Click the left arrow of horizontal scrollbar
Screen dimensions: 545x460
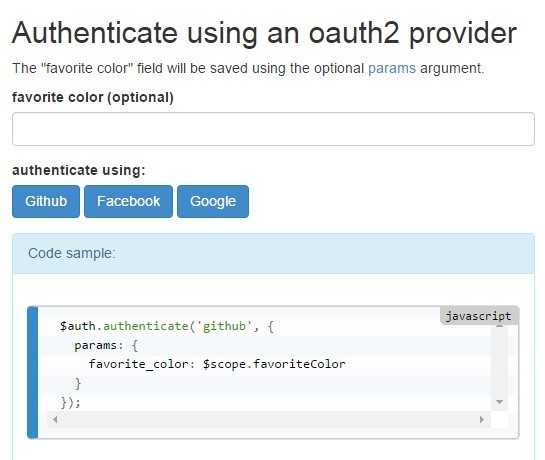[x=55, y=419]
